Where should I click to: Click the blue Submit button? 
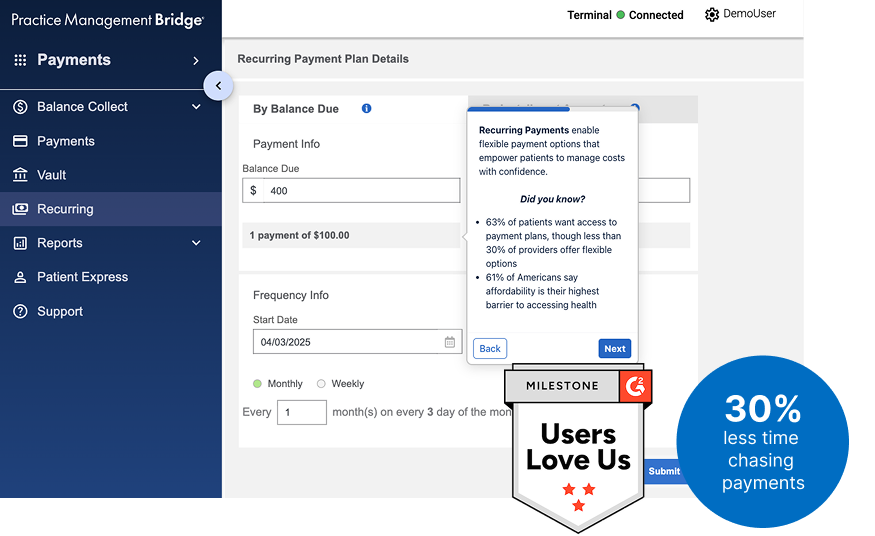pos(663,471)
